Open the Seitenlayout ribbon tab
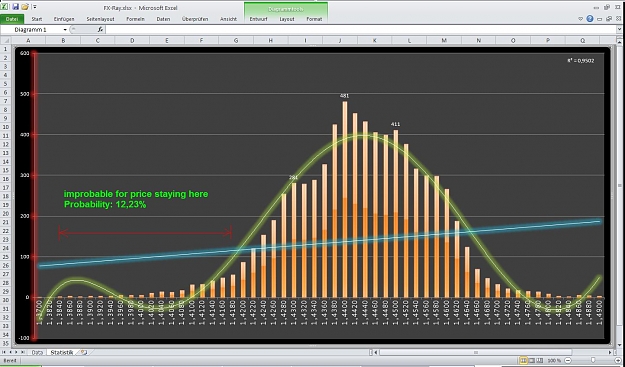The image size is (625, 367). pyautogui.click(x=100, y=19)
